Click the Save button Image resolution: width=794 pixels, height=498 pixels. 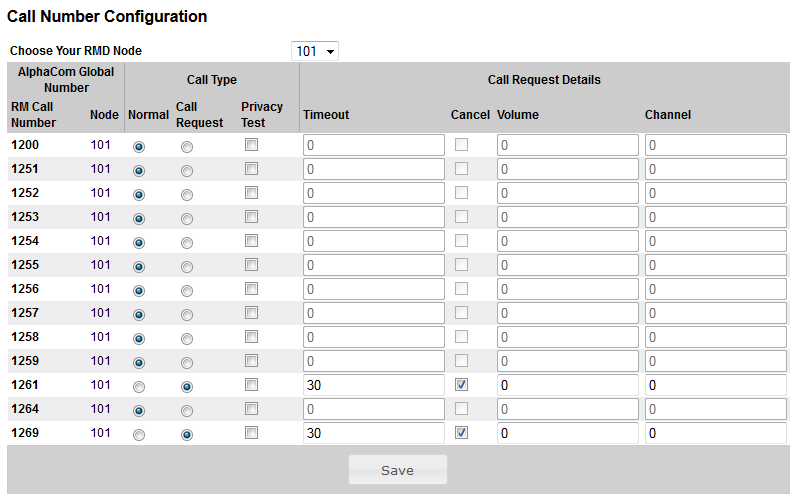[x=397, y=470]
